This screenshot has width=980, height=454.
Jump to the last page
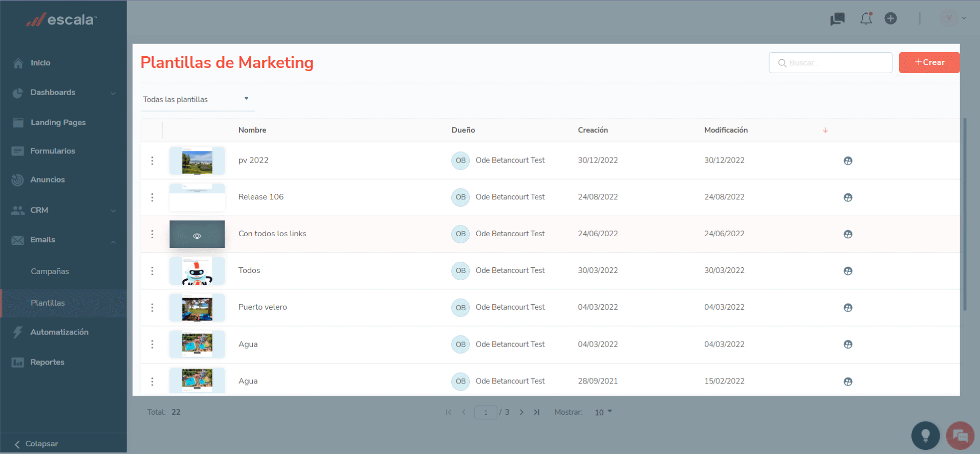pos(536,412)
